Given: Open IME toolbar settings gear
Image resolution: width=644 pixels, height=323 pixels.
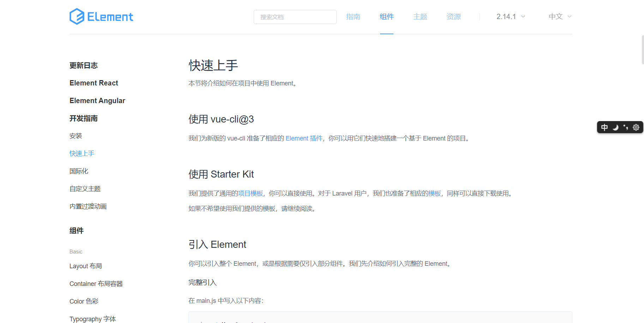Looking at the screenshot, I should tap(636, 127).
